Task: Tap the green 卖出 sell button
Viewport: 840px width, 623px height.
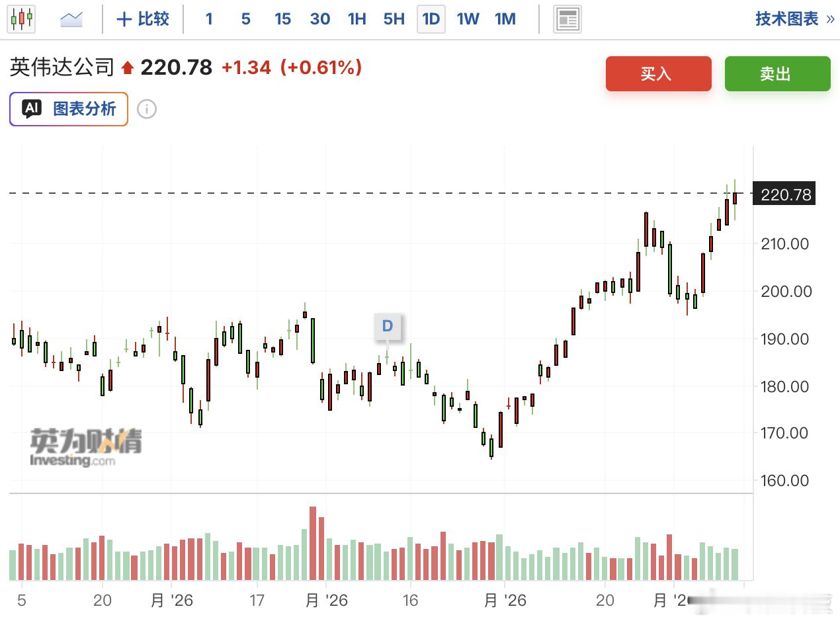Action: (777, 73)
